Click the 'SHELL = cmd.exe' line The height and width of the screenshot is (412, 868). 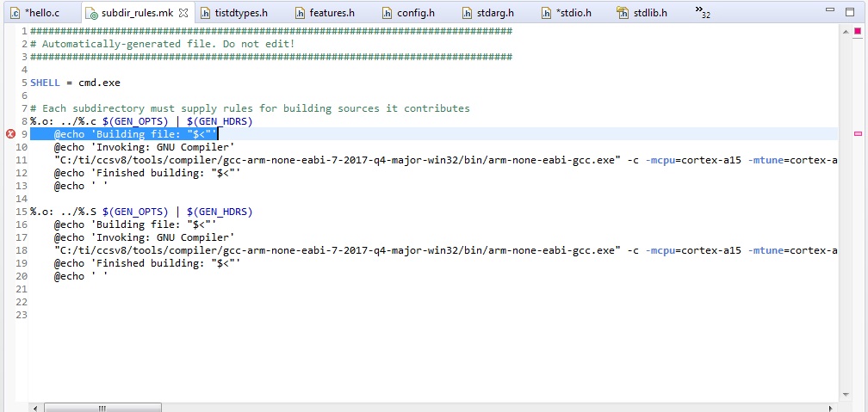coord(75,83)
